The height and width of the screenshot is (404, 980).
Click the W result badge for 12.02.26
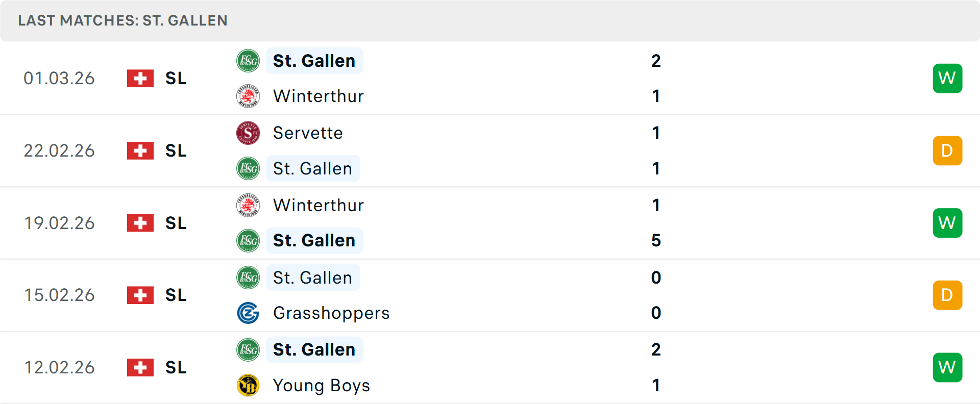click(x=947, y=367)
